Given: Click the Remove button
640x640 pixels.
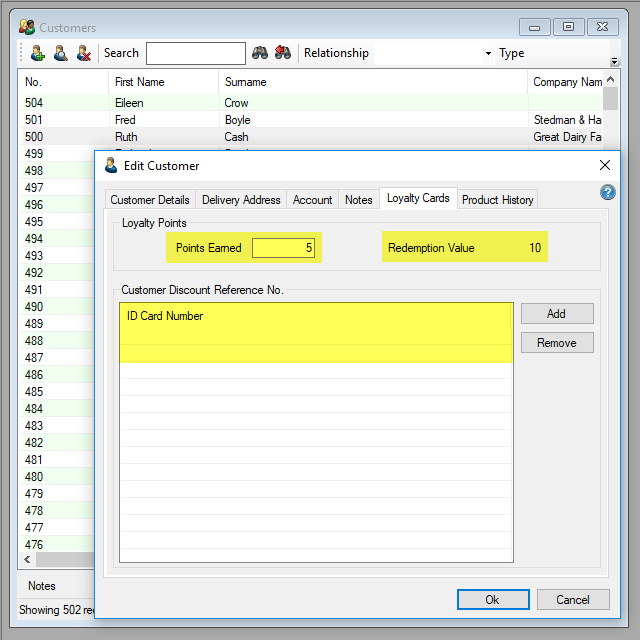Looking at the screenshot, I should (556, 343).
